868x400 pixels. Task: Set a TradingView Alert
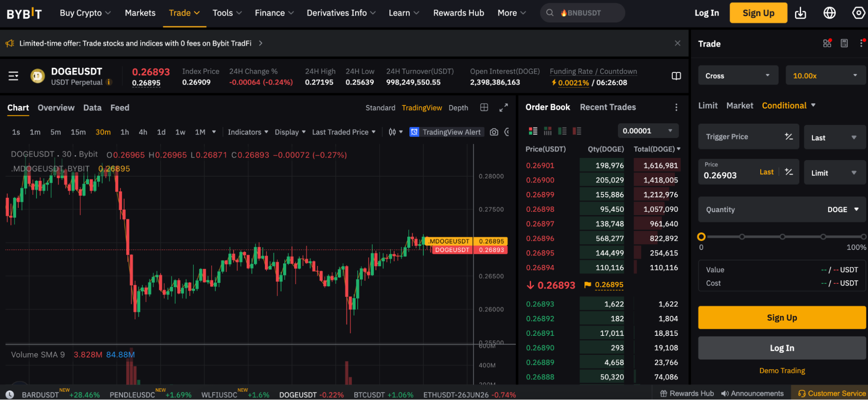tap(446, 132)
